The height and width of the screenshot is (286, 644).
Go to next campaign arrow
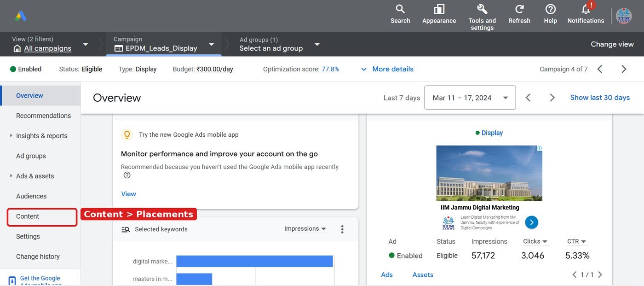[624, 69]
